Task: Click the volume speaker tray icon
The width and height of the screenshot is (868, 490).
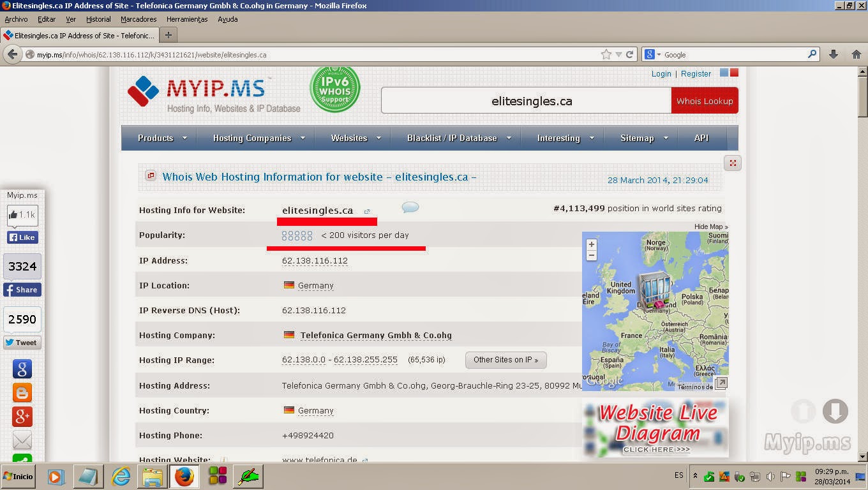Action: [x=770, y=477]
